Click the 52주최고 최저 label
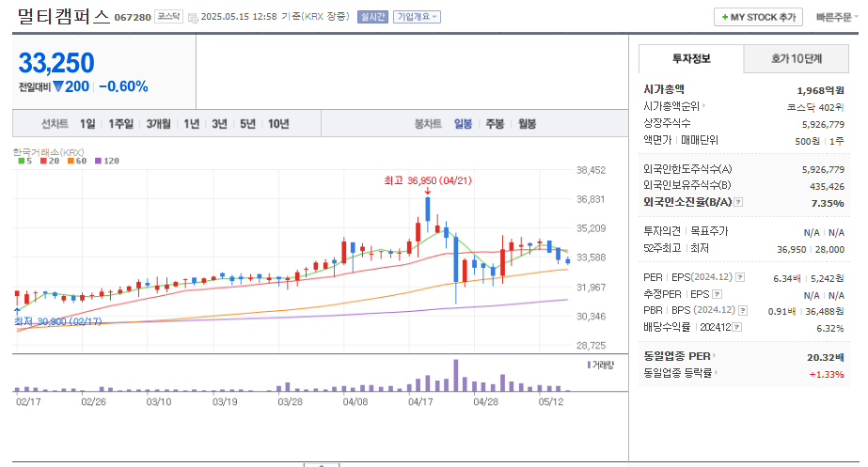Image resolution: width=868 pixels, height=467 pixels. 676,248
